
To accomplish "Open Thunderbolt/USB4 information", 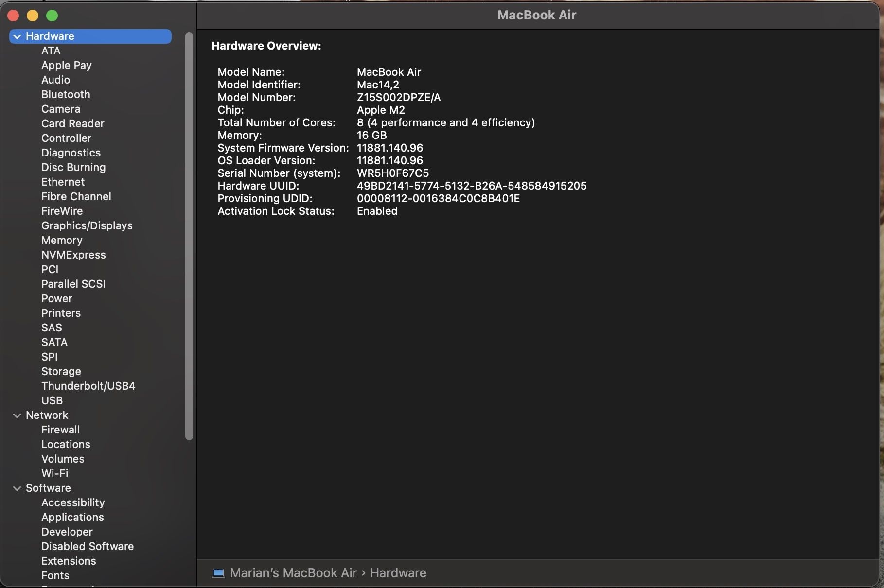I will (88, 386).
